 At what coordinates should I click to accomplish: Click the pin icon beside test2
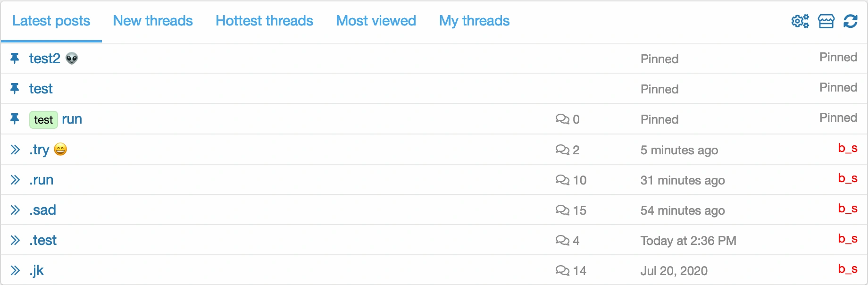15,58
